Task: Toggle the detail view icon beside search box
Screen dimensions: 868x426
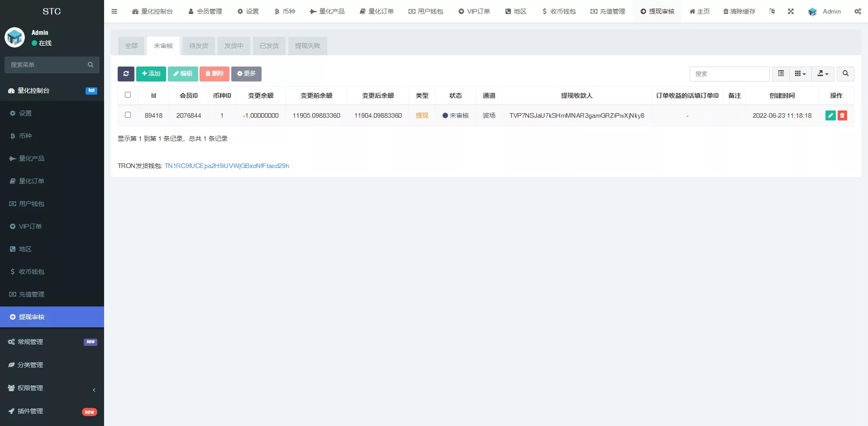Action: [x=780, y=74]
